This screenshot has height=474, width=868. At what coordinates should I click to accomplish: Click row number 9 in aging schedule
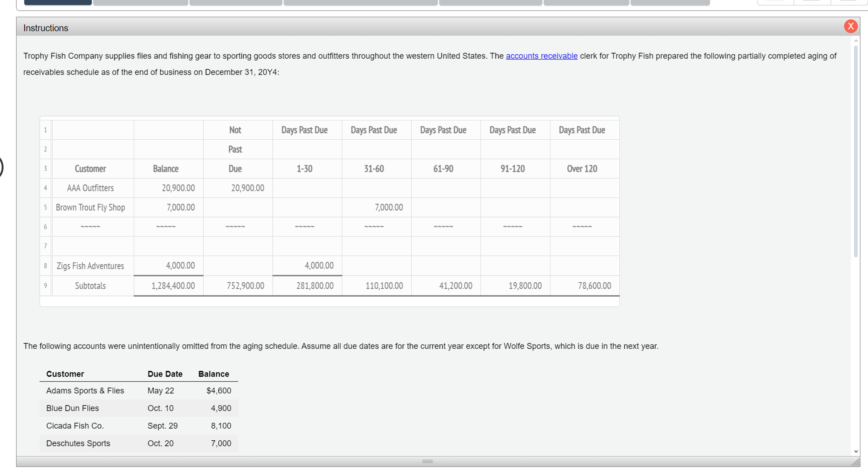tap(45, 286)
